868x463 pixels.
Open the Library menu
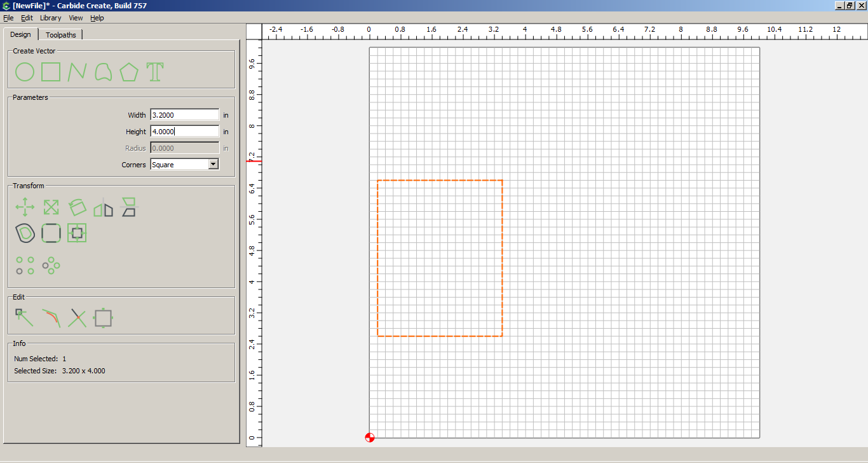click(51, 18)
